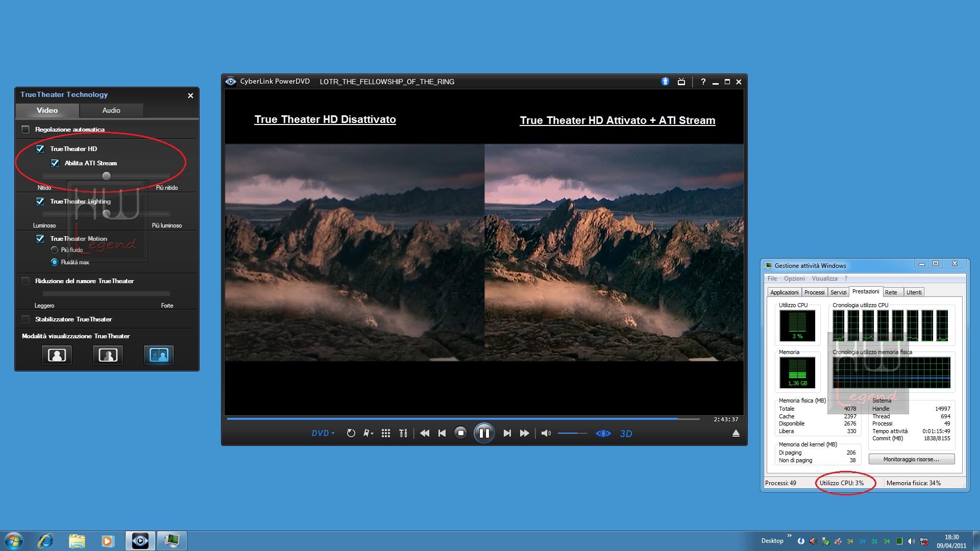Screen dimensions: 980x551
Task: Select the split-screen TrueTheater display mode
Action: (x=108, y=355)
